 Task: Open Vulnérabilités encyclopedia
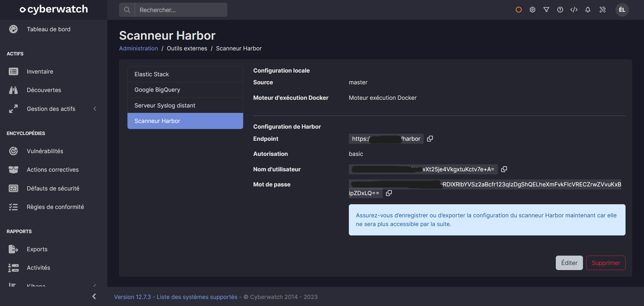coord(45,151)
